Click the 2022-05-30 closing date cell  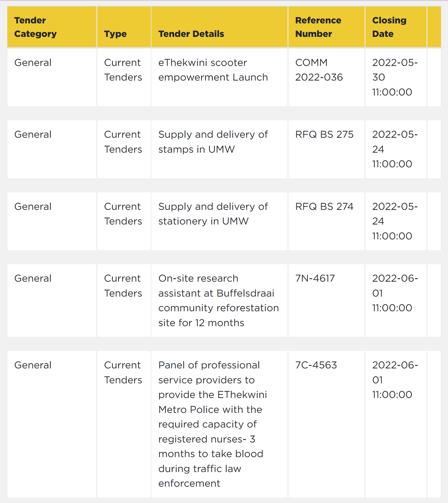pos(395,77)
